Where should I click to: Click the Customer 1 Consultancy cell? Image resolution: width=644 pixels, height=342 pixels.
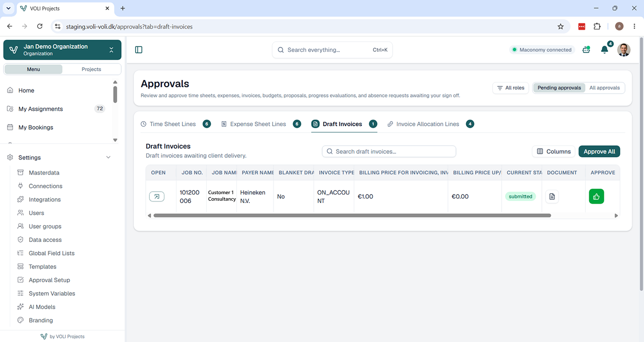pyautogui.click(x=222, y=196)
